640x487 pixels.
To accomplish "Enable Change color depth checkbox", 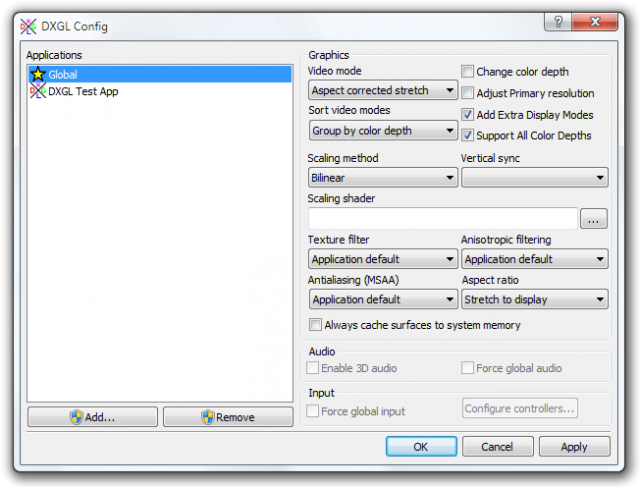I will tap(468, 72).
